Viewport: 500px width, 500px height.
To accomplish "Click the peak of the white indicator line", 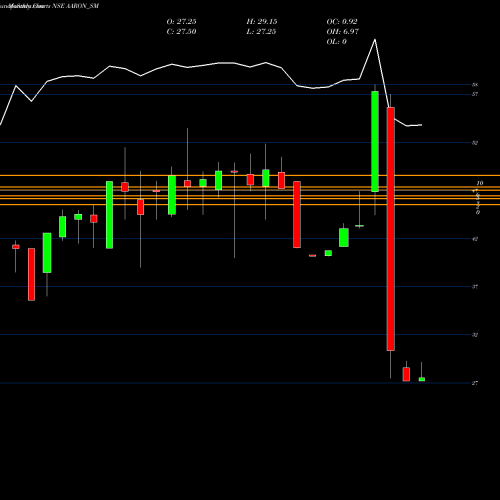I will pos(375,40).
